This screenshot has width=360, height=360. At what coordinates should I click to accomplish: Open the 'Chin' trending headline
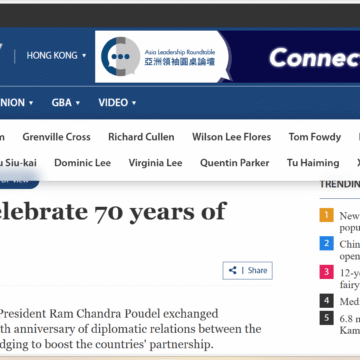click(350, 250)
